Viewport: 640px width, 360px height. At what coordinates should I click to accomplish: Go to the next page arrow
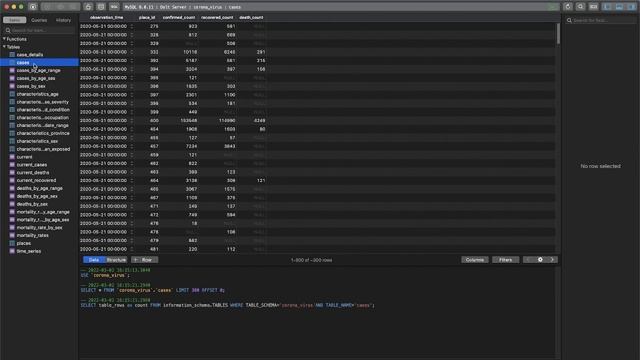[x=552, y=260]
